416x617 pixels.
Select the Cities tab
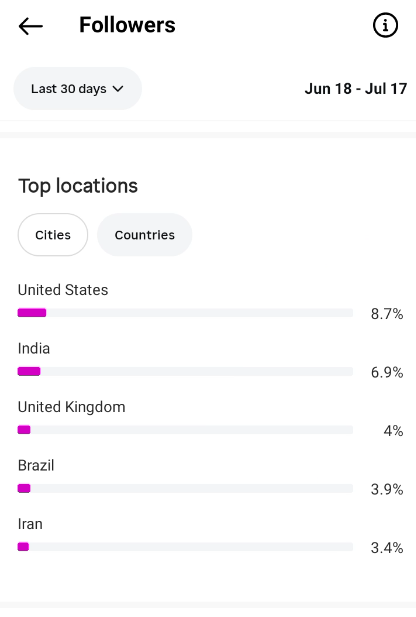point(53,235)
